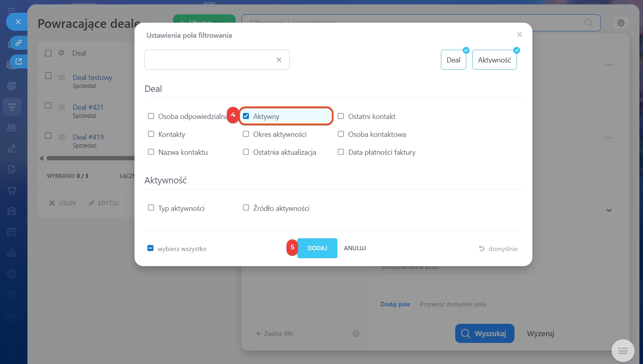Open the gear next to Zapisz filtr
The width and height of the screenshot is (643, 364).
point(356,334)
